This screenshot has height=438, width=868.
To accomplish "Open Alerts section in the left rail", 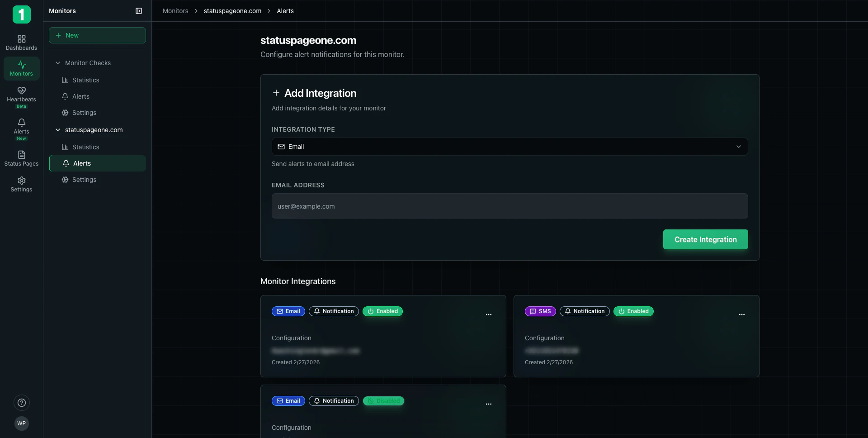I will [21, 129].
